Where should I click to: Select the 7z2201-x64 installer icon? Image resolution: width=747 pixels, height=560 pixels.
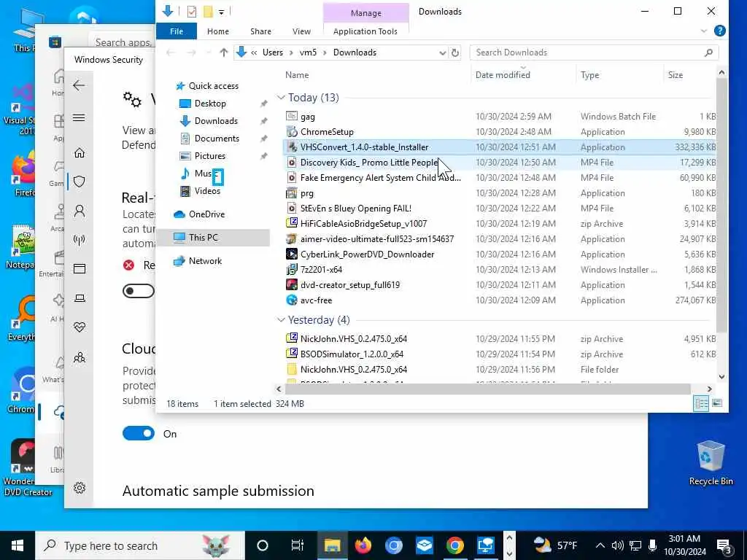point(292,270)
